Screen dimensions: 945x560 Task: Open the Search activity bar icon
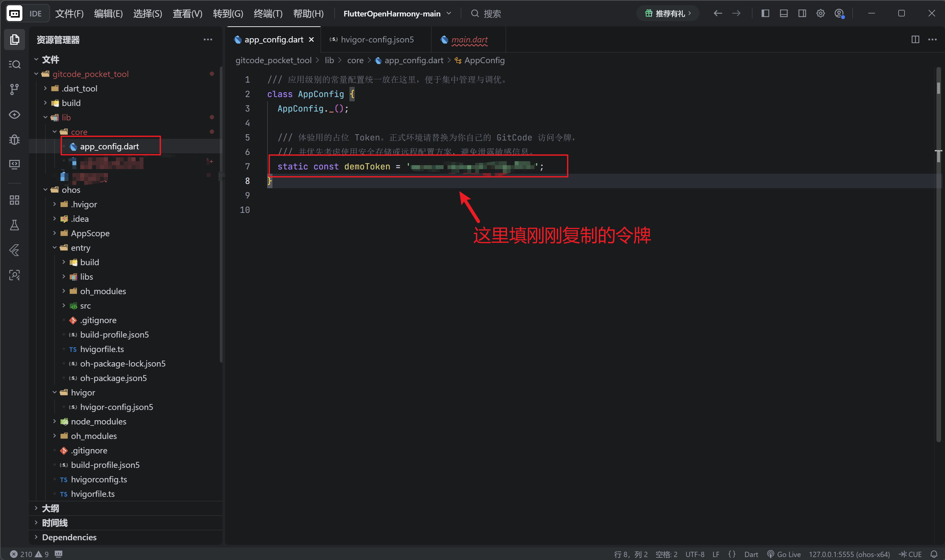(x=14, y=64)
